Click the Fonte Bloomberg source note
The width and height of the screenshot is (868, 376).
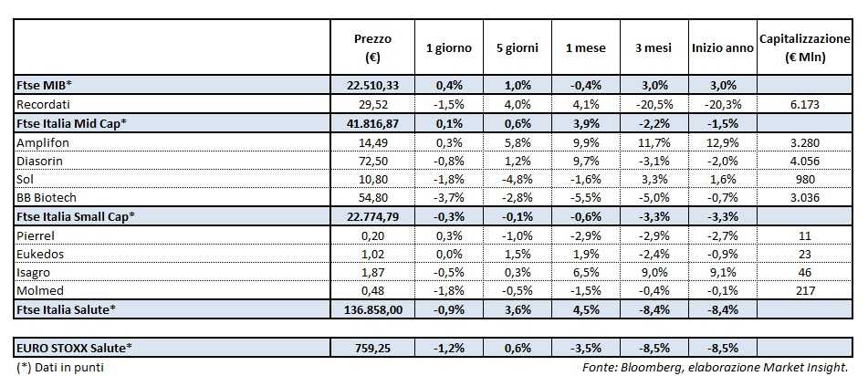click(716, 367)
